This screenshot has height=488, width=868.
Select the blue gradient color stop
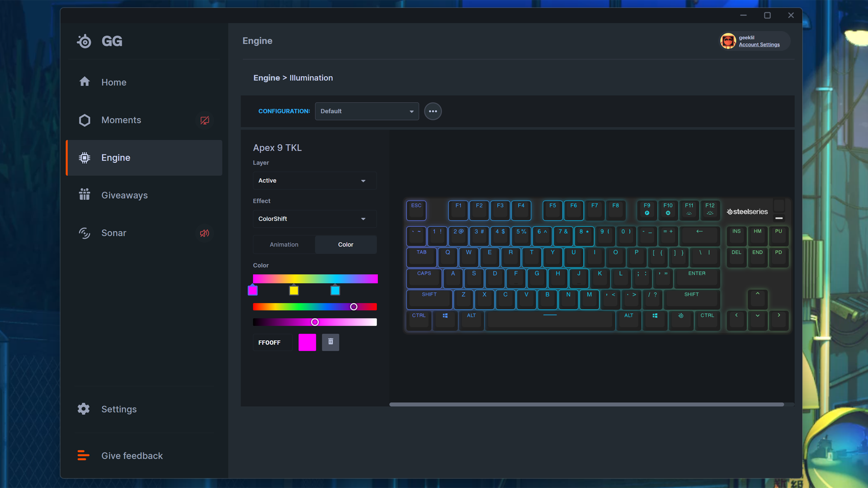pyautogui.click(x=335, y=290)
